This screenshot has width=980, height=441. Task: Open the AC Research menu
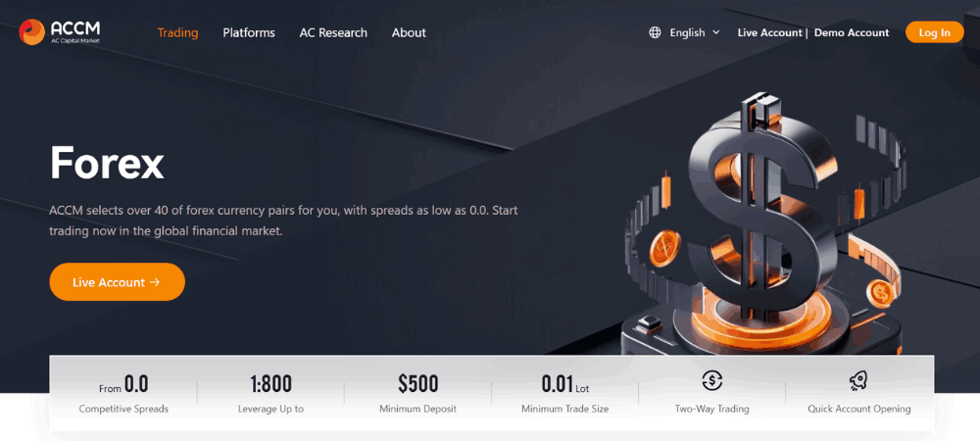[333, 32]
